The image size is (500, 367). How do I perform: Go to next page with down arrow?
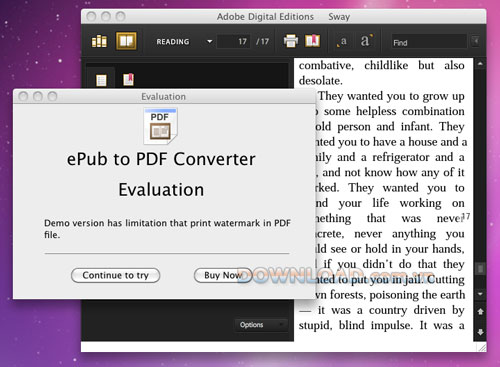tap(480, 332)
